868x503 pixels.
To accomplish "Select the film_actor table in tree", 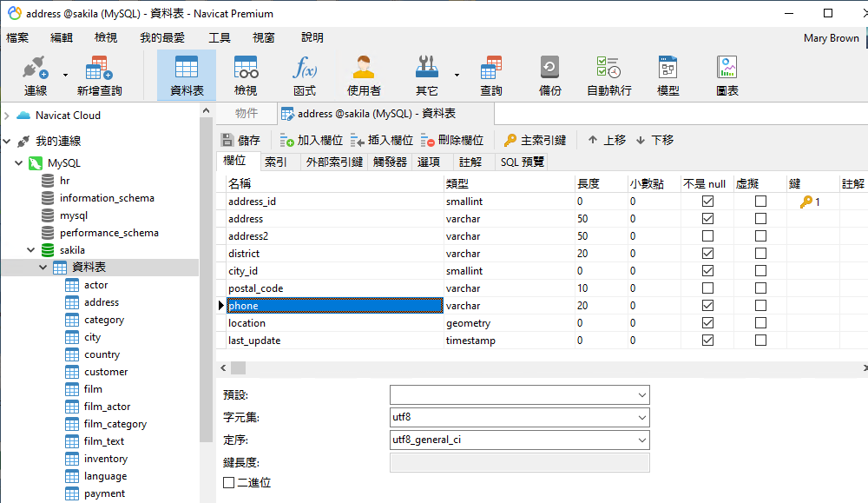I will pyautogui.click(x=107, y=407).
